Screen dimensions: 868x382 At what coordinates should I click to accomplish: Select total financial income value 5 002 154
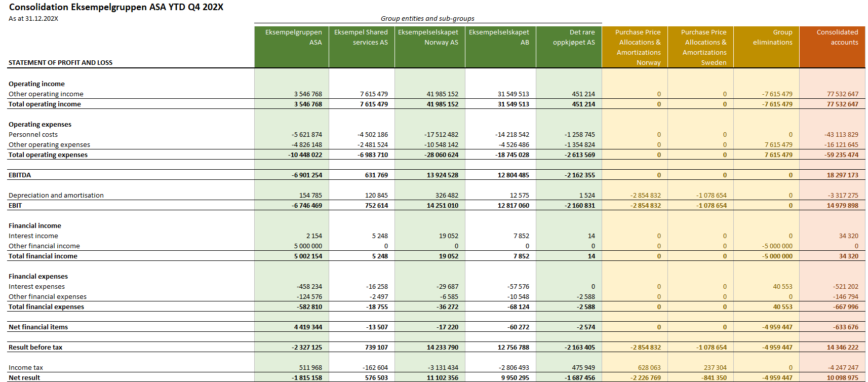[x=308, y=256]
